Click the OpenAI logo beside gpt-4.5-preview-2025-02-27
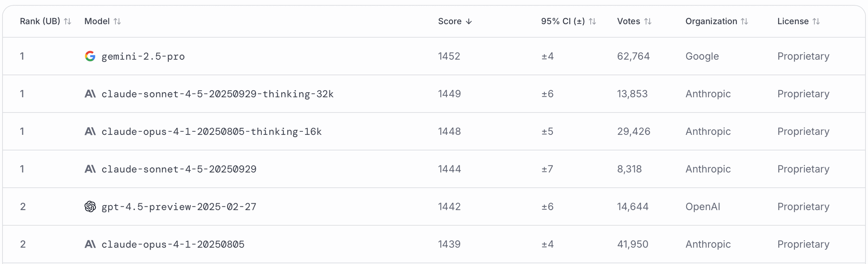 coord(90,206)
